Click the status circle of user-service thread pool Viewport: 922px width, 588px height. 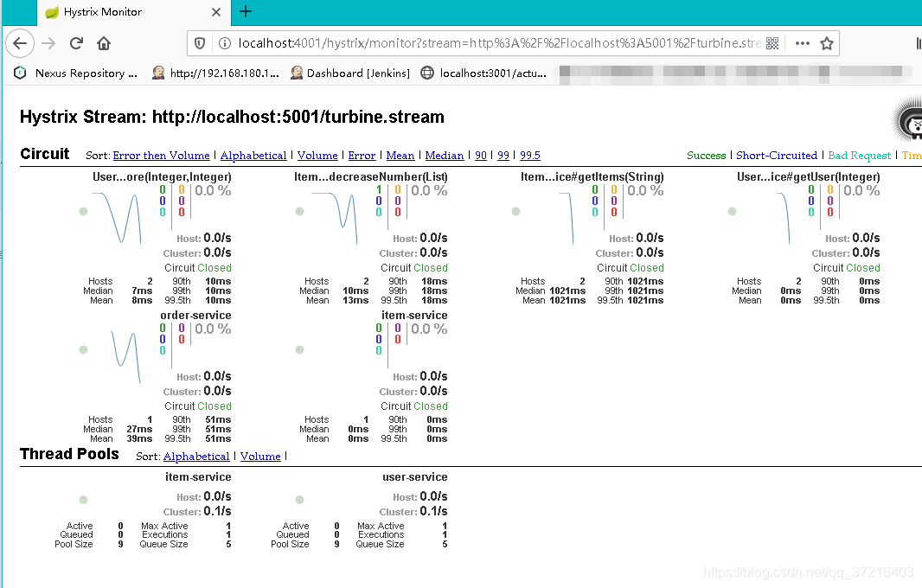click(x=300, y=500)
